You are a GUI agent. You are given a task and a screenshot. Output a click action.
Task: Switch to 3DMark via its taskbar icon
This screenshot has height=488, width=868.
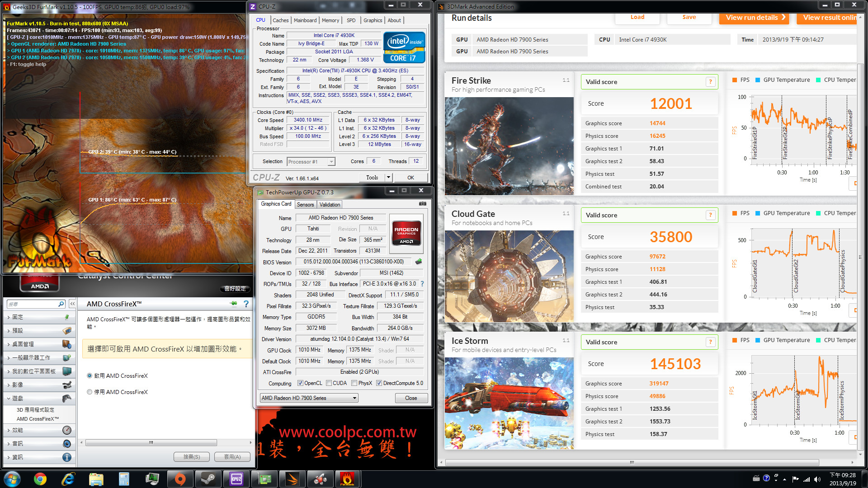tap(292, 479)
